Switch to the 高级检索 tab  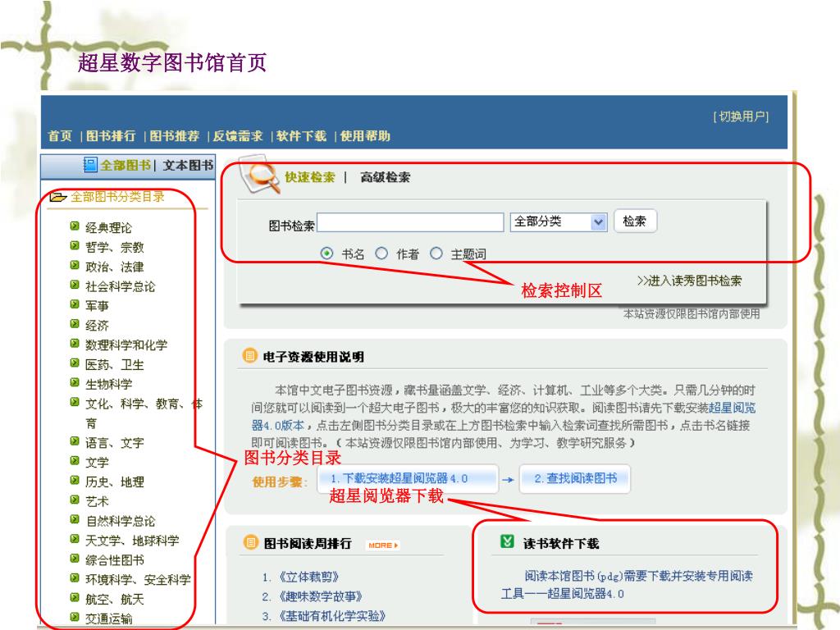[x=386, y=177]
